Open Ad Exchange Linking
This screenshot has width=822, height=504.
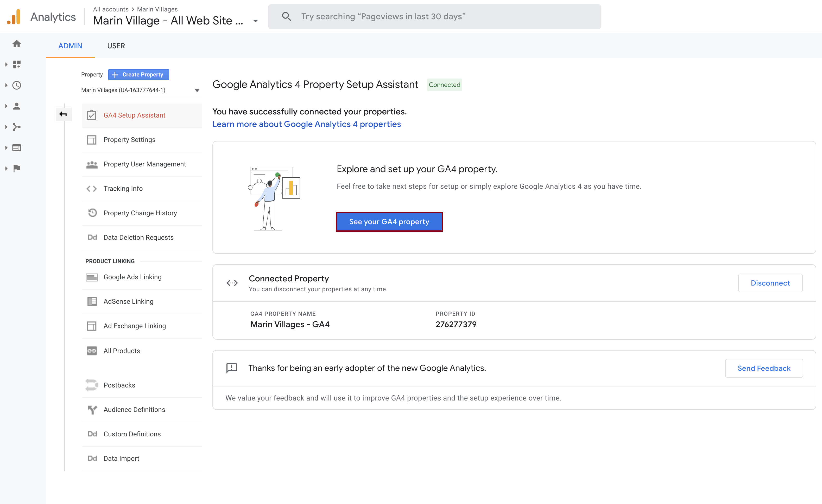142,326
